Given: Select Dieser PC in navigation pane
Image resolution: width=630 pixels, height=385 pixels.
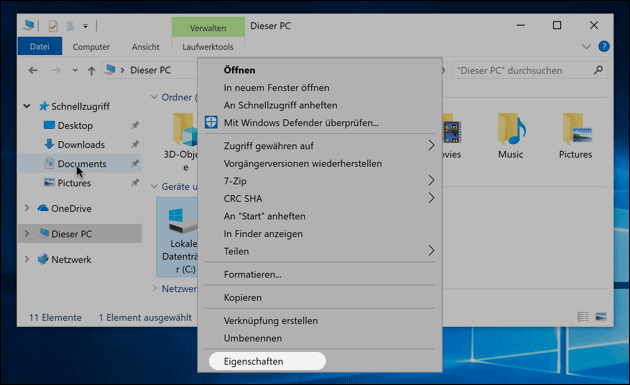Looking at the screenshot, I should click(x=72, y=234).
